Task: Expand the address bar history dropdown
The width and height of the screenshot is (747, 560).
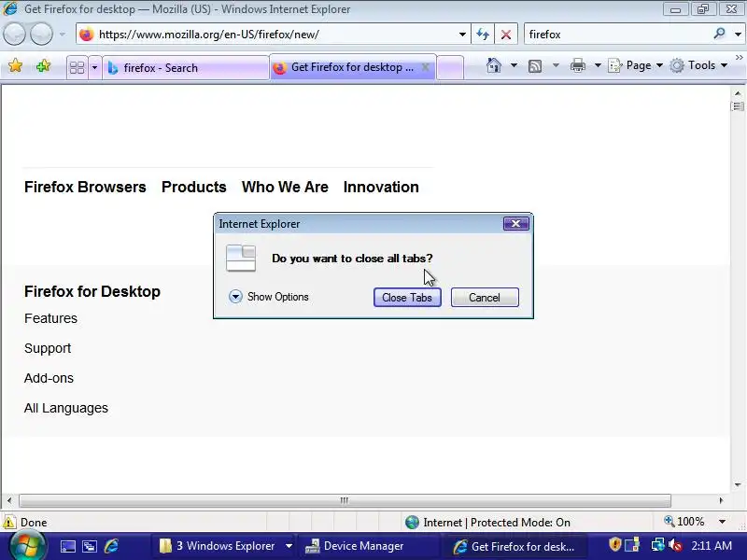Action: [x=462, y=35]
